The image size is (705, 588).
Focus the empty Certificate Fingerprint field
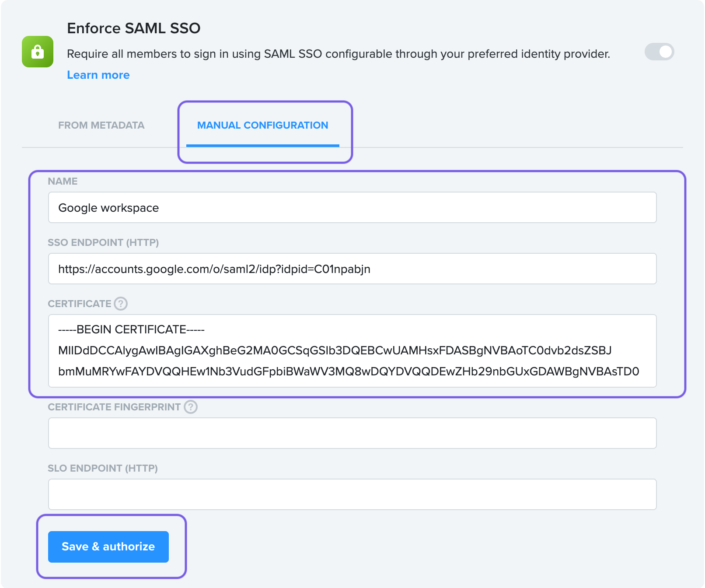pos(352,433)
